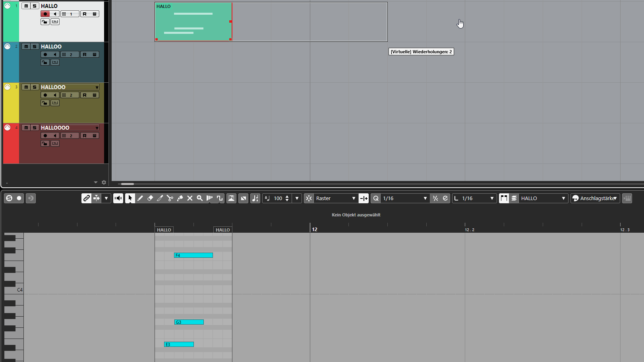Solo the HALLO track
The width and height of the screenshot is (644, 362).
[x=35, y=6]
